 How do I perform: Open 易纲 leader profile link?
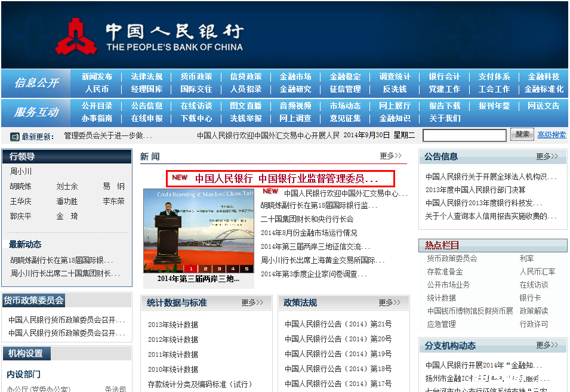(x=114, y=186)
